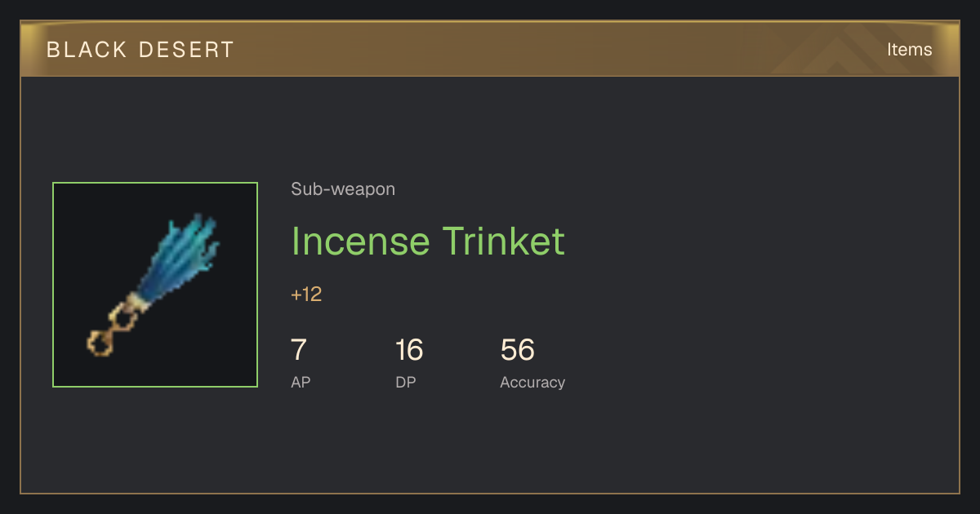Select the Incense Trinket item name
Image resolution: width=980 pixels, height=514 pixels.
tap(428, 241)
